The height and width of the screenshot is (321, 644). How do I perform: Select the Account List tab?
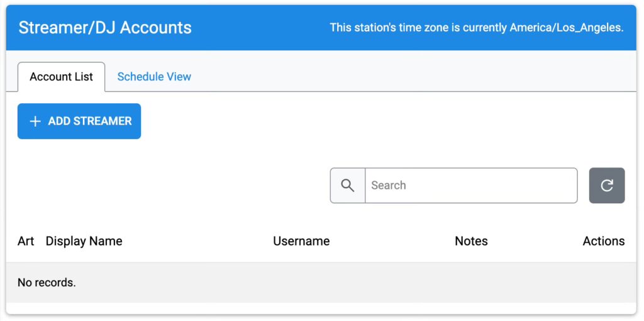61,77
